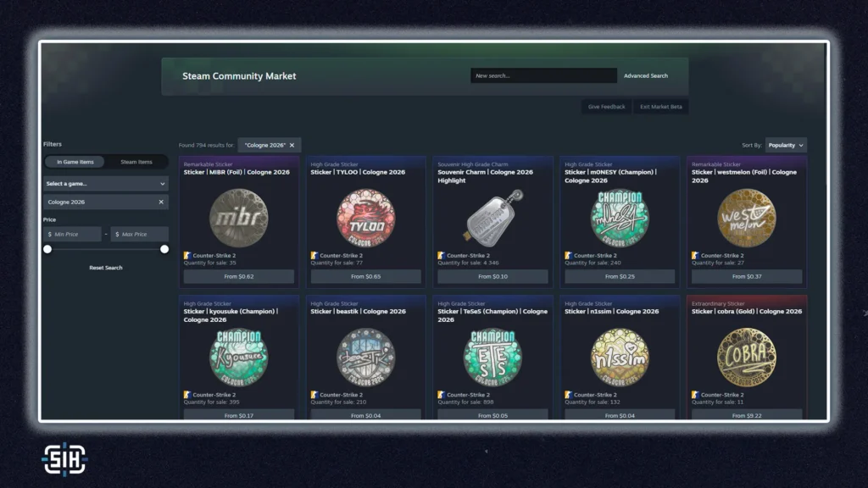Open the TeSeS Champion sticker image

(x=492, y=357)
